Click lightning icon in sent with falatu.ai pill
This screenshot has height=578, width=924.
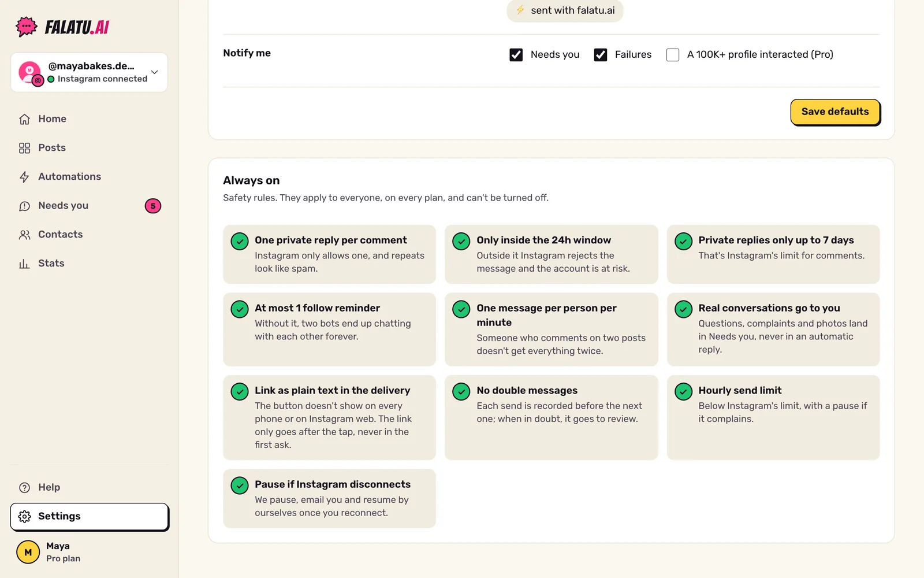[520, 10]
